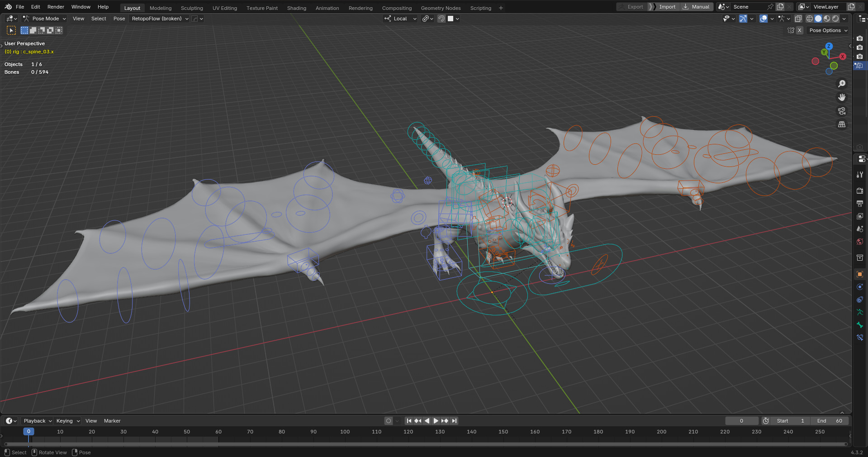This screenshot has width=868, height=457.
Task: Open the Scene properties tab icon
Action: point(860,229)
